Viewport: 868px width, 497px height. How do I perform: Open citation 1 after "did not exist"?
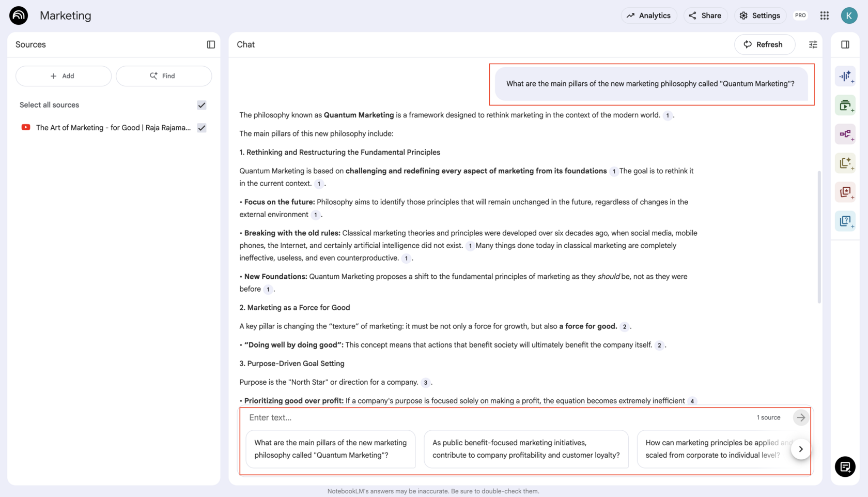tap(470, 246)
